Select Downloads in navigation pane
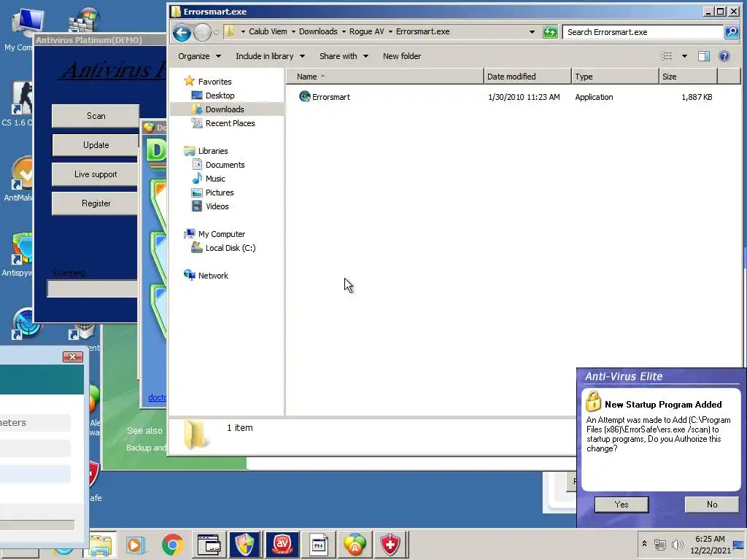Screen dimensions: 747x560 point(225,109)
